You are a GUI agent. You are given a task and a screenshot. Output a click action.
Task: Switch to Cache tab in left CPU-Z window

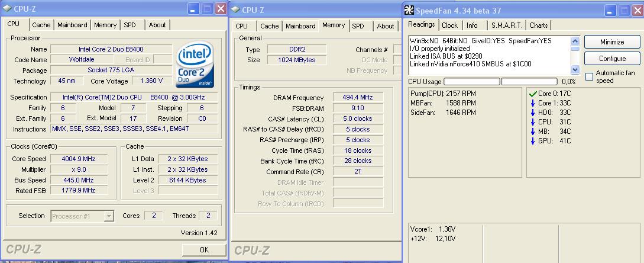point(41,25)
